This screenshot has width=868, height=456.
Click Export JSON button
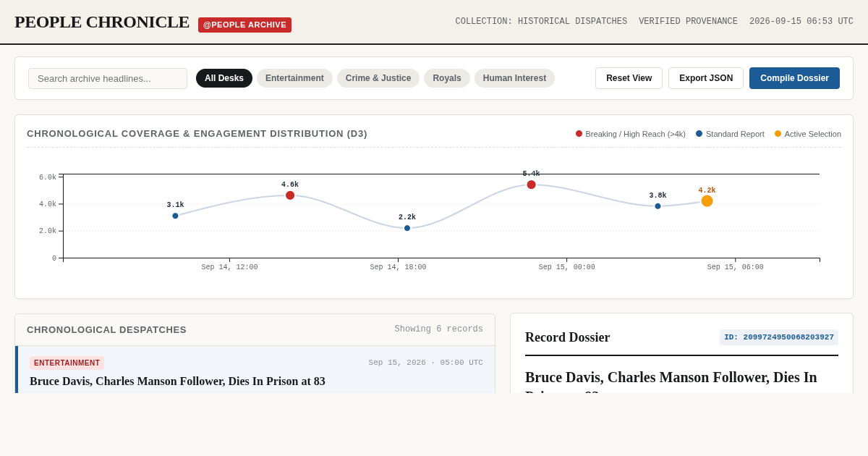point(706,78)
